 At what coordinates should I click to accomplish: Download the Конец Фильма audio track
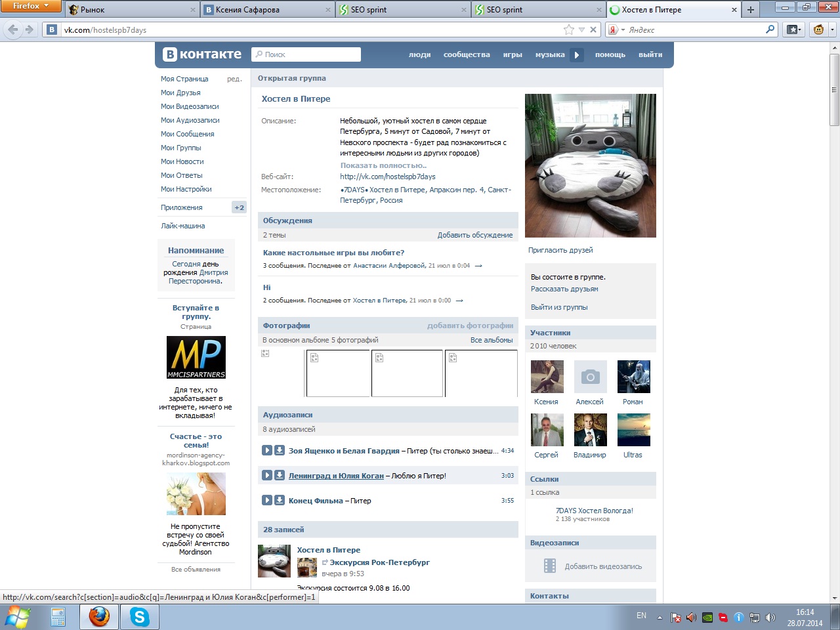tap(279, 500)
